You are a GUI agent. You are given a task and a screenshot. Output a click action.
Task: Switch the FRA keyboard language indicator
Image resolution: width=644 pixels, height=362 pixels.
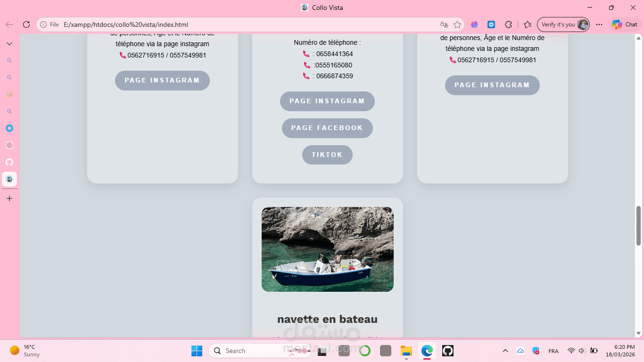point(553,351)
